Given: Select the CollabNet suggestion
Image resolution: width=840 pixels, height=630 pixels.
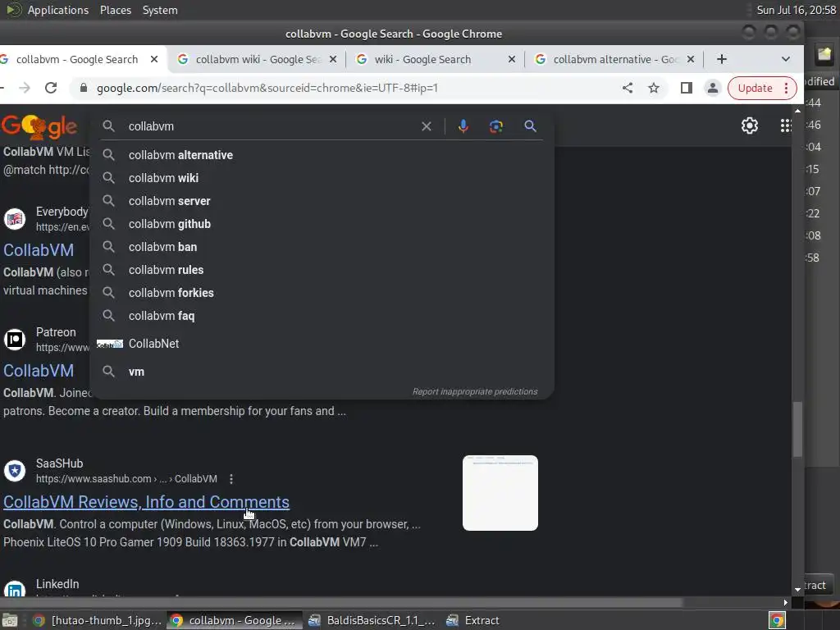Looking at the screenshot, I should [x=322, y=344].
